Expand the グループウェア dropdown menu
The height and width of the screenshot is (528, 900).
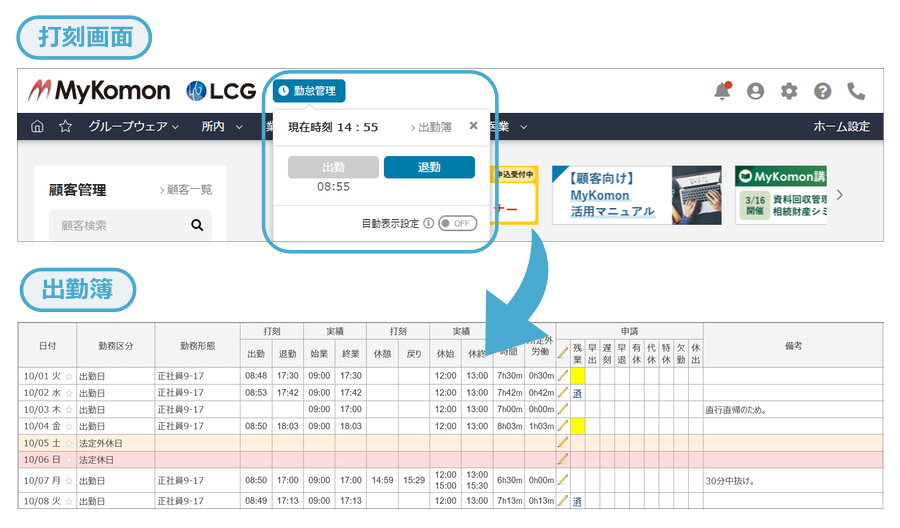click(x=133, y=127)
